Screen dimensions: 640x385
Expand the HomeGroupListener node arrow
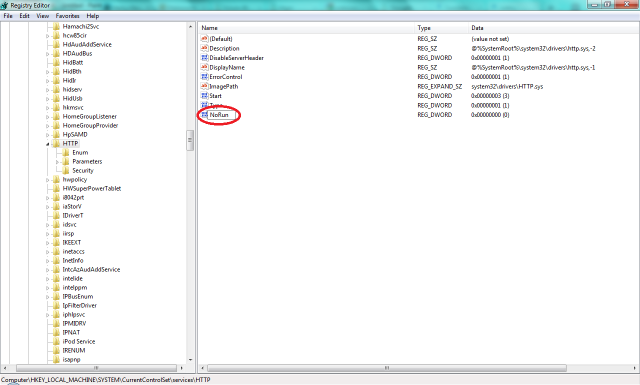(x=48, y=117)
